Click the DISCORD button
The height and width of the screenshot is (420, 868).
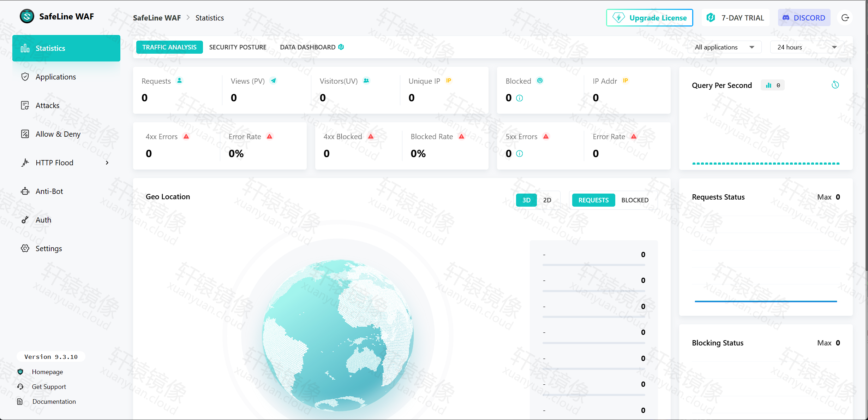[804, 18]
